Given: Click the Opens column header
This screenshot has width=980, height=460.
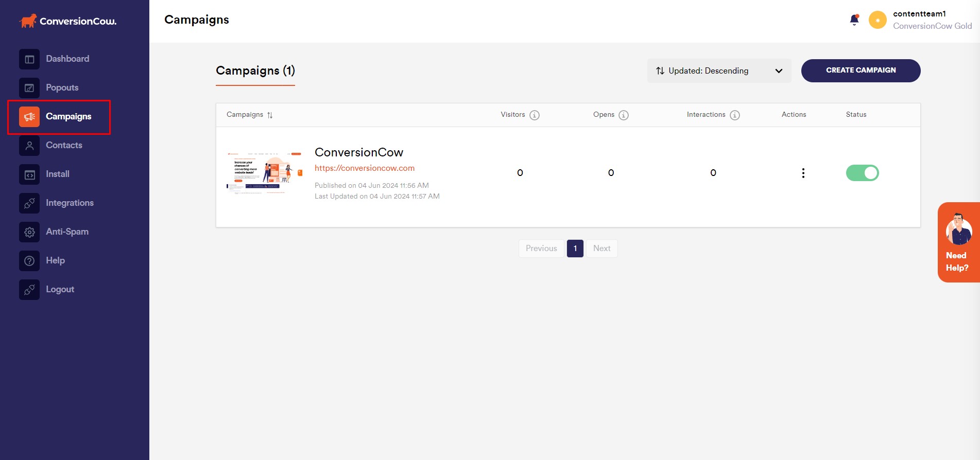Looking at the screenshot, I should 604,115.
